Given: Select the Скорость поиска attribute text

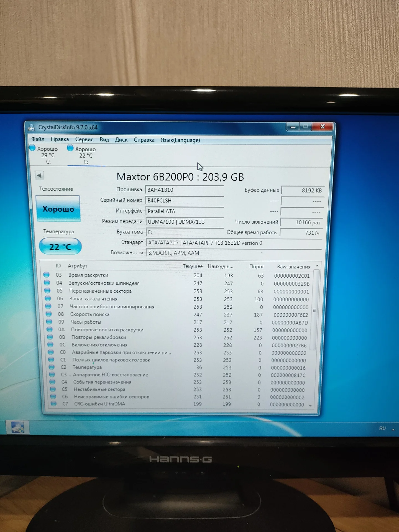Looking at the screenshot, I should pos(90,314).
